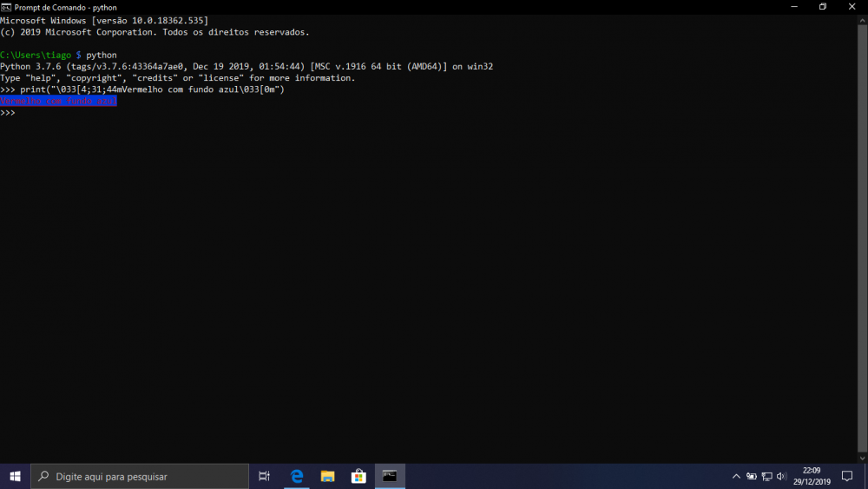Click the Command Prompt icon in title bar
Viewport: 868px width, 489px height.
tap(6, 7)
